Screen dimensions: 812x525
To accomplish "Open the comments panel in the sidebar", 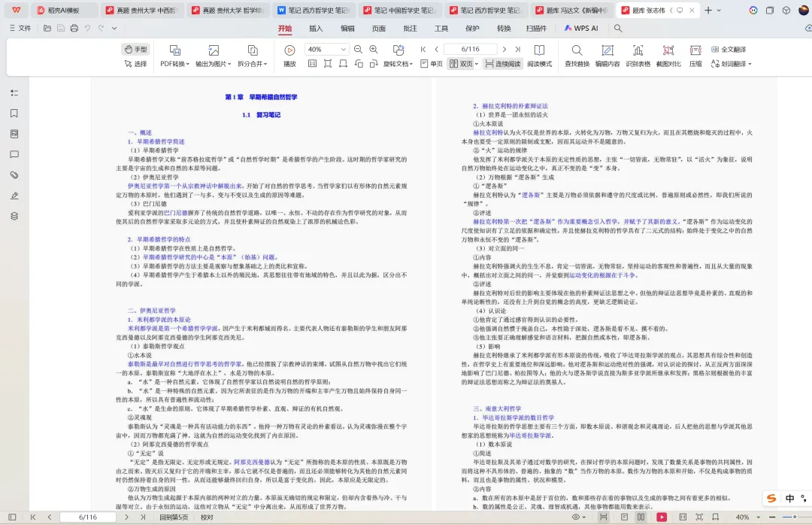I will tap(14, 152).
